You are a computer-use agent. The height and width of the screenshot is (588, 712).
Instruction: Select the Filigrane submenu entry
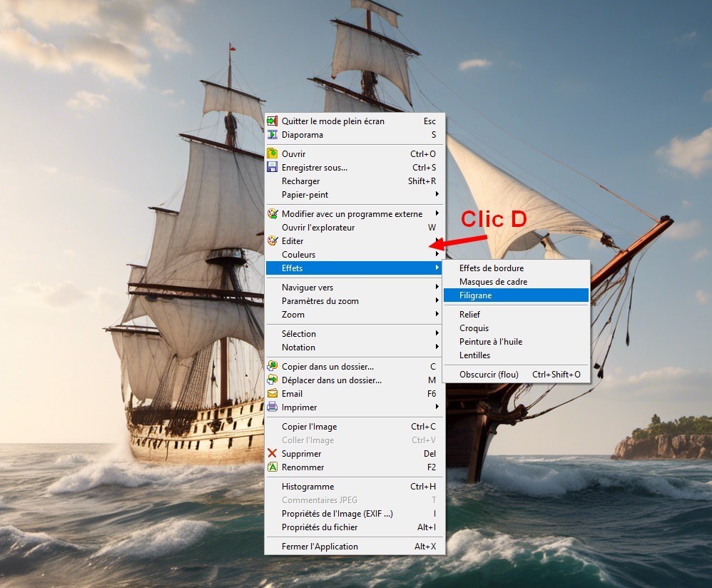[x=517, y=295]
